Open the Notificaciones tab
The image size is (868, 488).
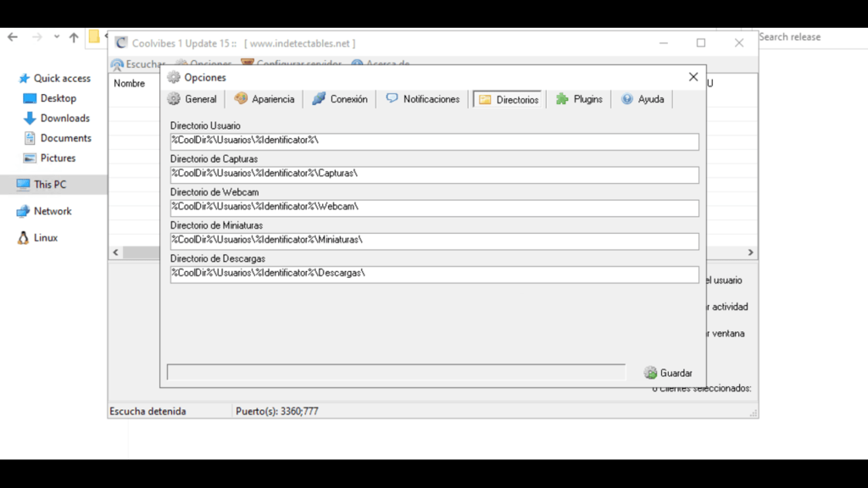tap(423, 99)
